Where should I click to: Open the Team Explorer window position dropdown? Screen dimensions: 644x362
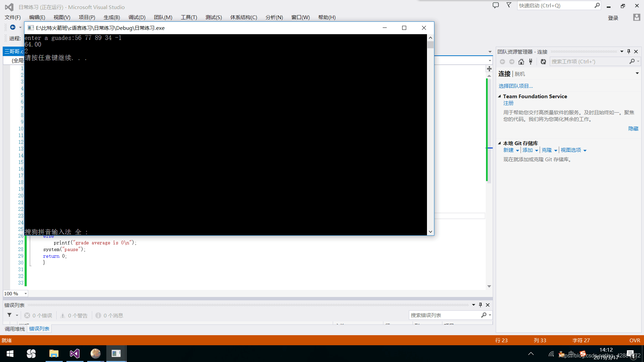622,52
